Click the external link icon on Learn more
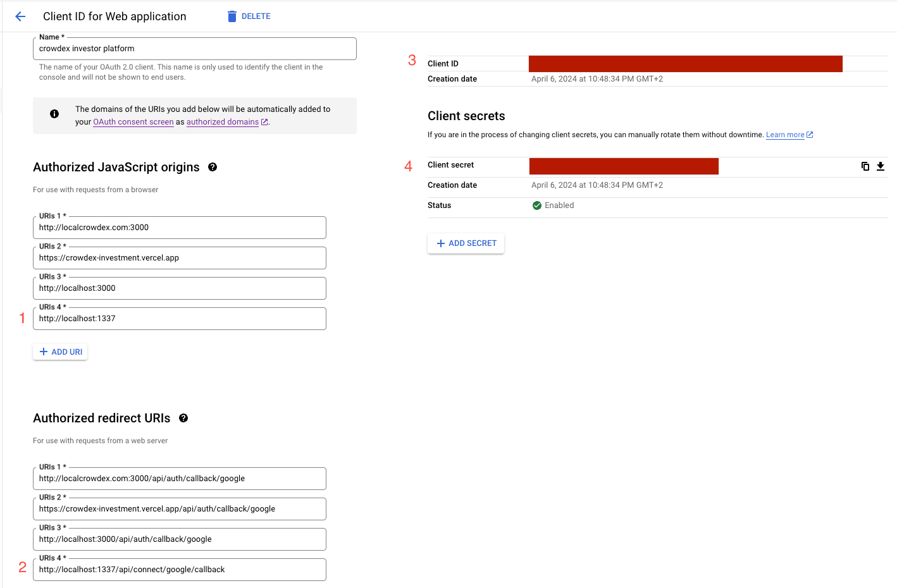The image size is (897, 588). (x=810, y=134)
